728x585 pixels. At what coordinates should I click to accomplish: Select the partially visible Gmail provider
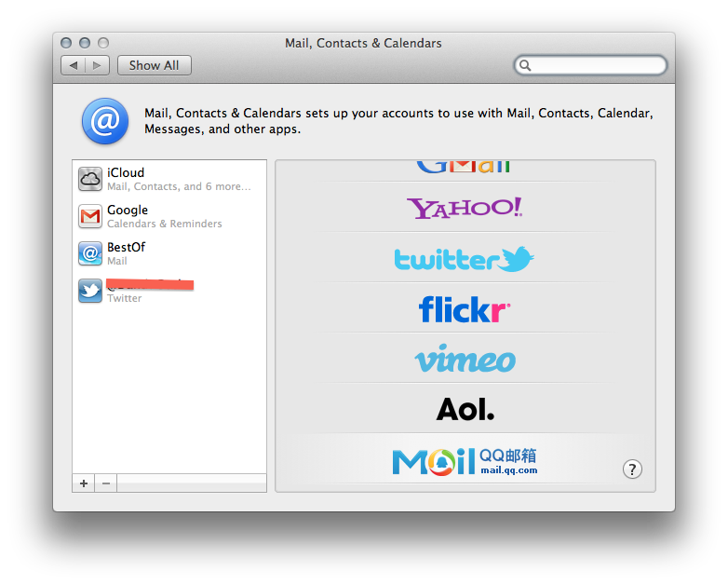pos(465,168)
